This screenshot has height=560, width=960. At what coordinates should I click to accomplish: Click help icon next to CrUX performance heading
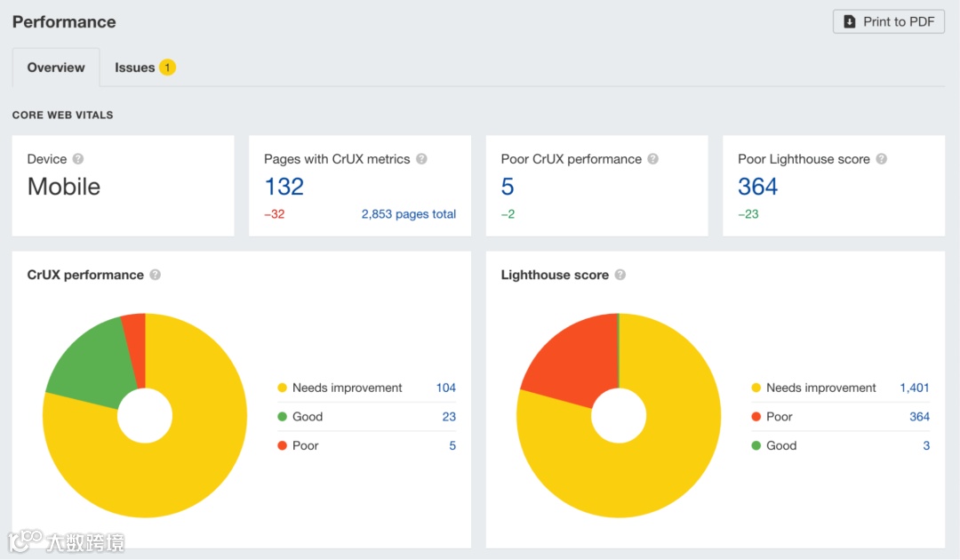click(156, 275)
